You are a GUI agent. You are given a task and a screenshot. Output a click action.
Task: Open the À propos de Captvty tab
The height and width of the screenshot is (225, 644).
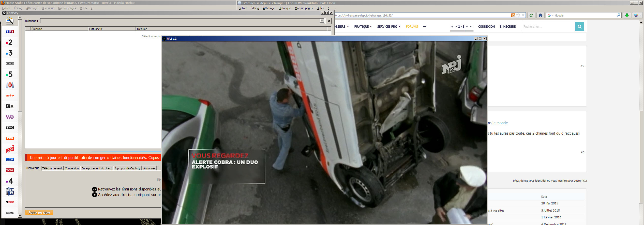click(x=127, y=168)
